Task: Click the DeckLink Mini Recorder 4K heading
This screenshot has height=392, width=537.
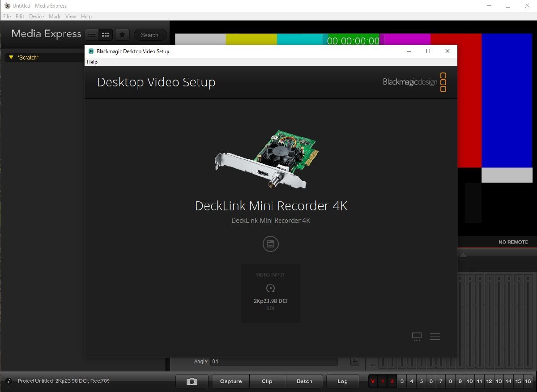Action: (x=271, y=206)
